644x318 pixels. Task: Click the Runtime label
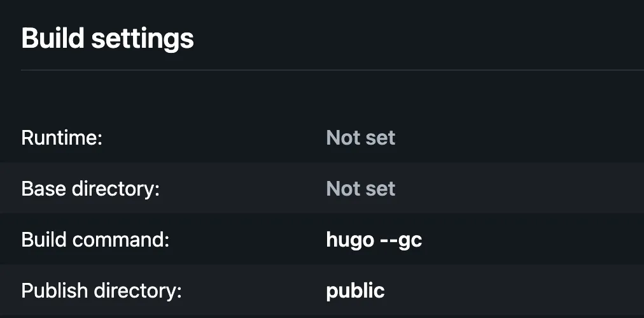coord(62,138)
